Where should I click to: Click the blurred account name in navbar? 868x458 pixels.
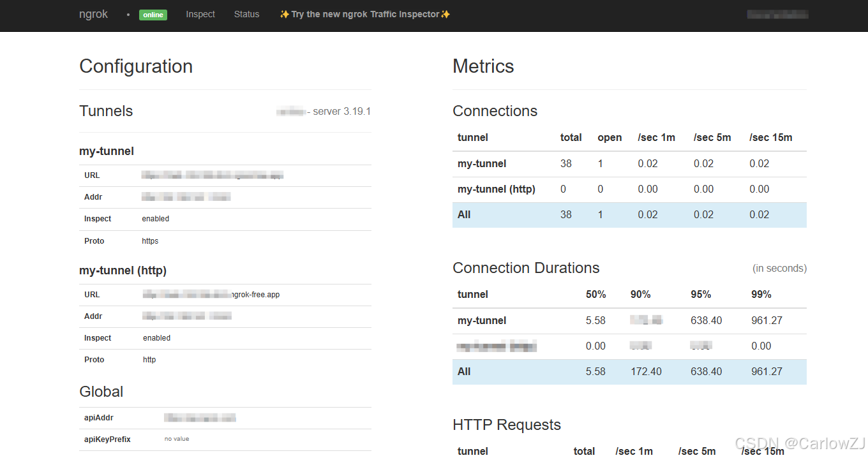(777, 14)
